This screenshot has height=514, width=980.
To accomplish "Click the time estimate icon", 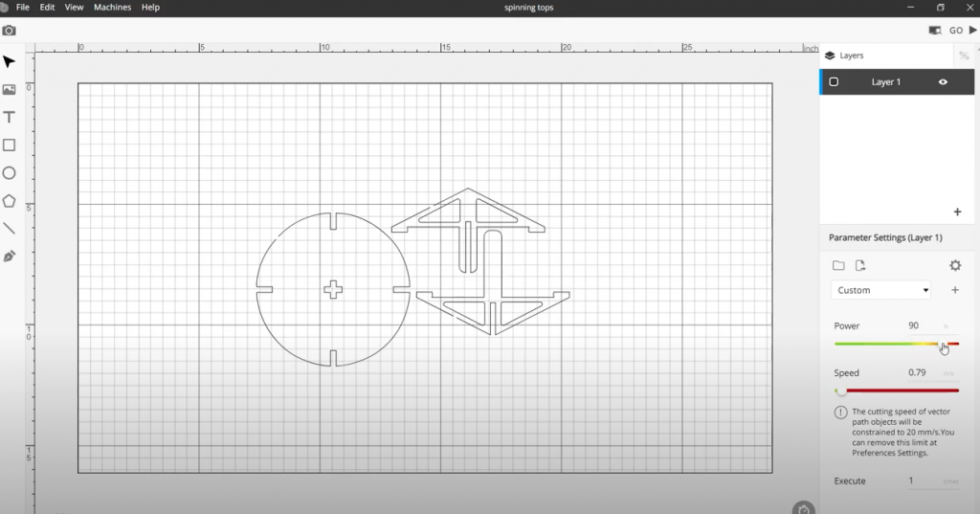I will click(x=804, y=508).
